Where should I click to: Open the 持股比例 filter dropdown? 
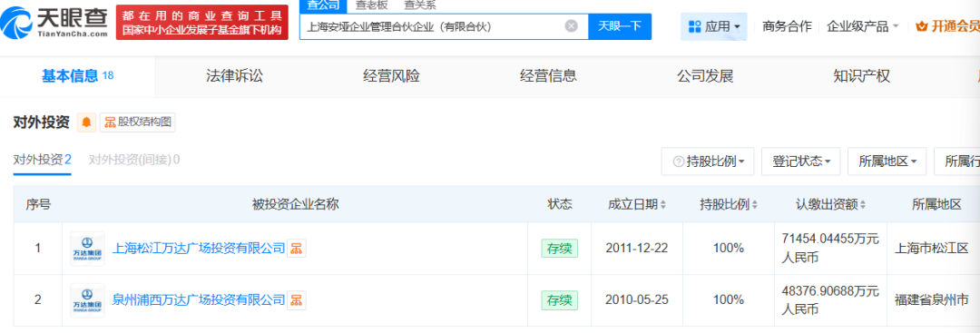tap(708, 162)
